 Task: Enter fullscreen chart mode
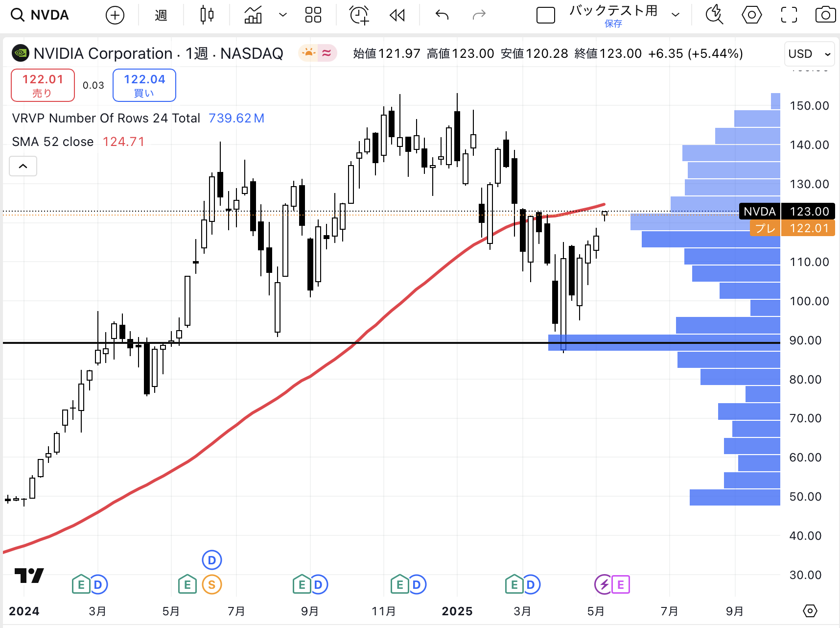pyautogui.click(x=789, y=15)
